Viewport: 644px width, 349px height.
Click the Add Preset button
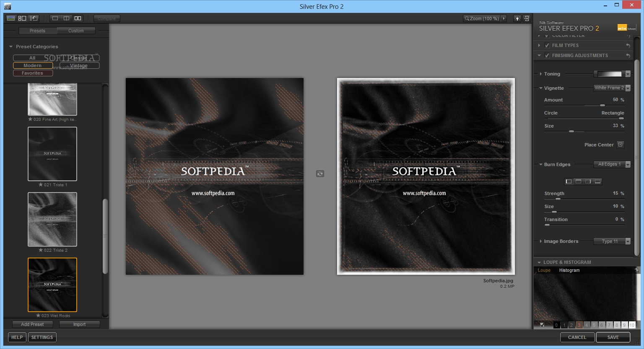click(32, 324)
